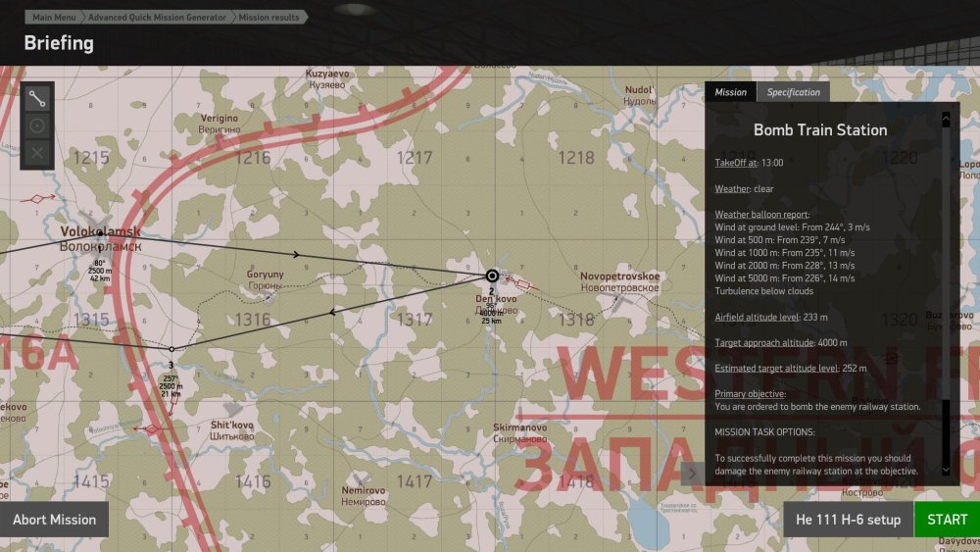Click 'Wind at 2000 m' line
The width and height of the screenshot is (980, 552).
pyautogui.click(x=785, y=266)
